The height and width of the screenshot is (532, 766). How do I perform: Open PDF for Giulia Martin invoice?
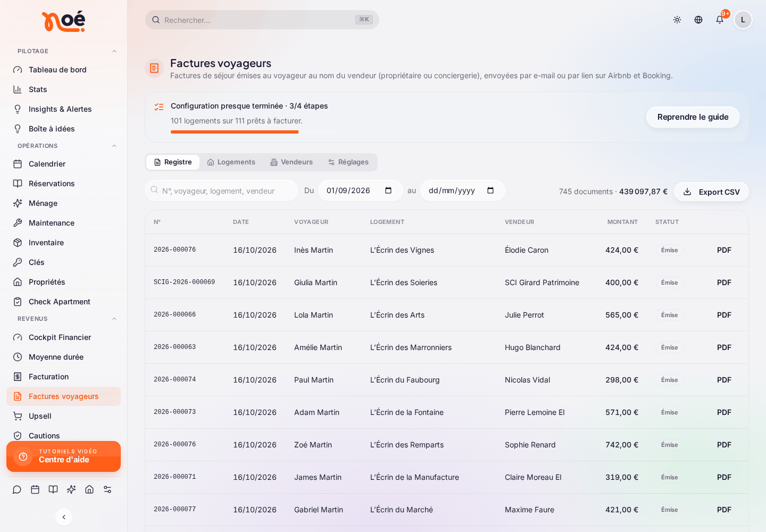(724, 282)
